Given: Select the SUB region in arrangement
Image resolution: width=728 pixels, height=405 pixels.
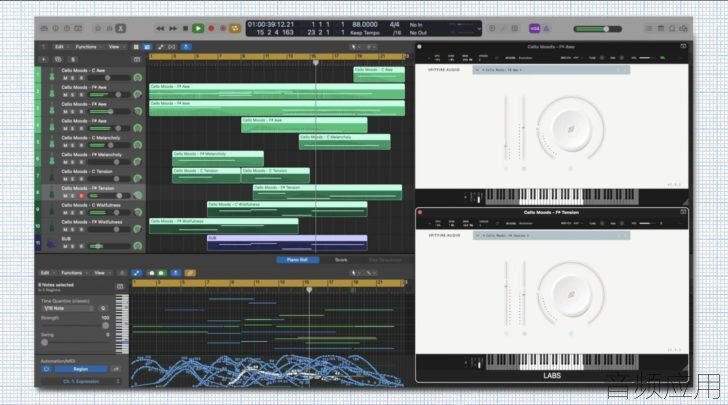Looking at the screenshot, I should pyautogui.click(x=287, y=242).
